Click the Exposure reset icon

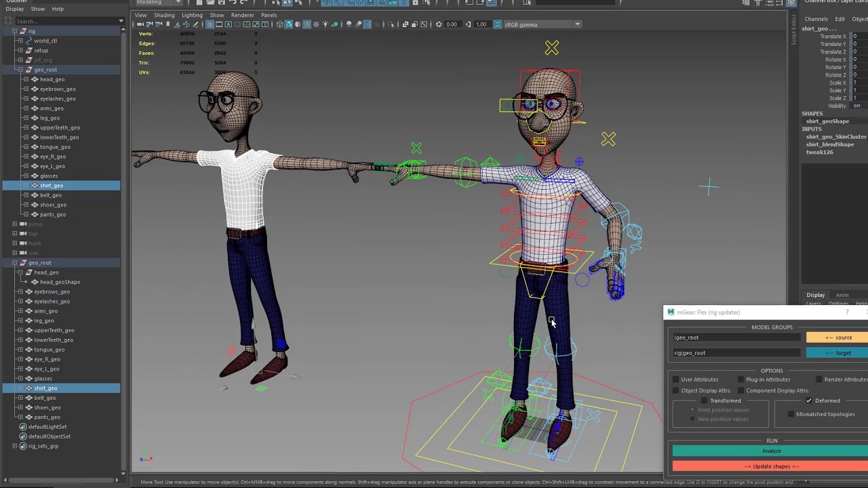pos(439,24)
